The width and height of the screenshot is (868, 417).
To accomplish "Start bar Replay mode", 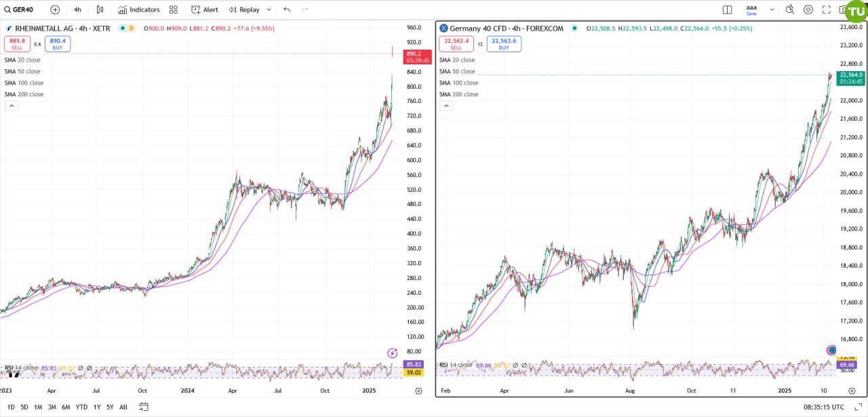I will tap(243, 9).
